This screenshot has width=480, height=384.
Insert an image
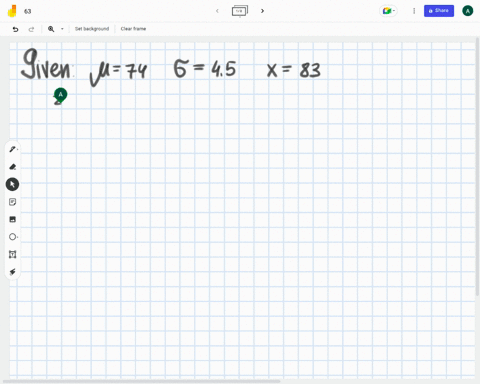click(x=13, y=219)
